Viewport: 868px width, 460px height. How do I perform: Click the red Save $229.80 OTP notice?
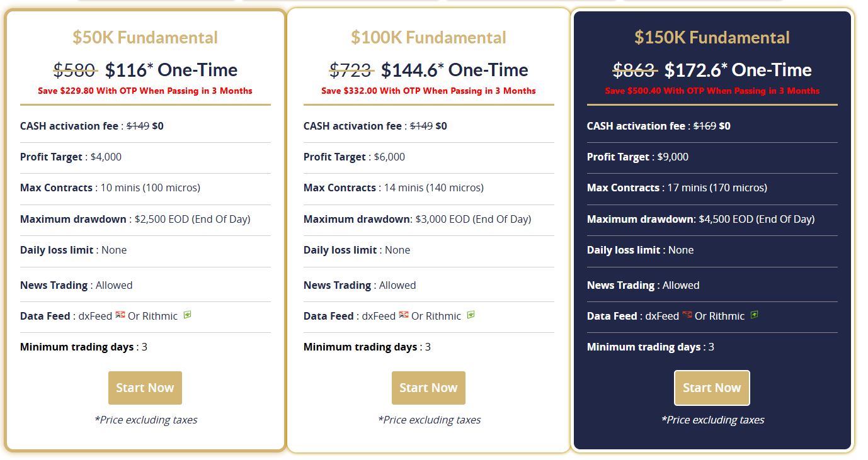(x=145, y=91)
